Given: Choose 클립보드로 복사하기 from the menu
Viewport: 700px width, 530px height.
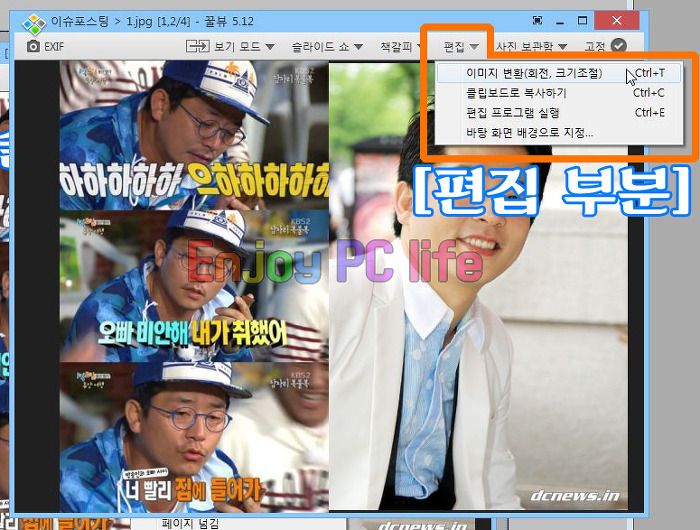Looking at the screenshot, I should (x=559, y=93).
